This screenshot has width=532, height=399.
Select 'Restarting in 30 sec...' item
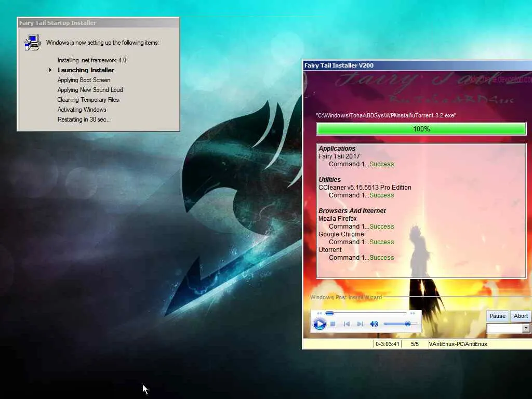coord(84,119)
